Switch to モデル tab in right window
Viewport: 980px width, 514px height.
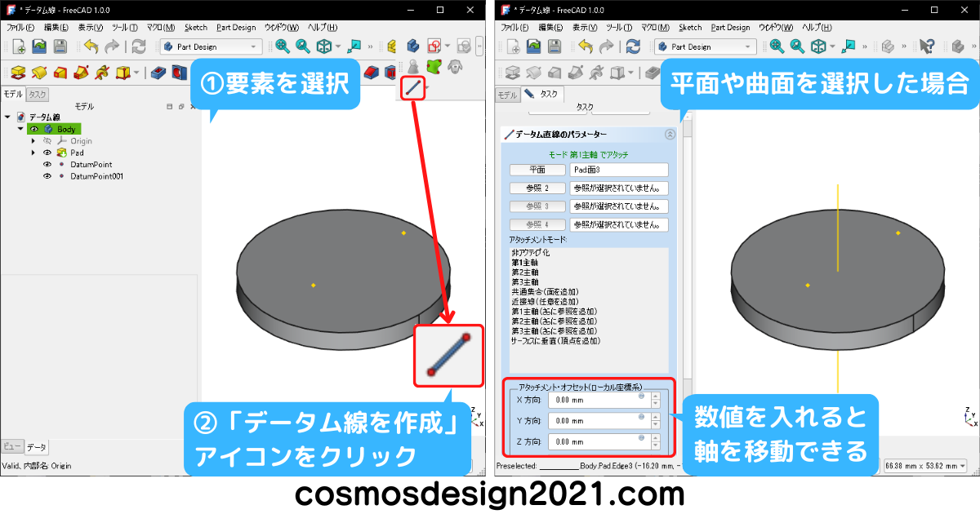[x=507, y=95]
